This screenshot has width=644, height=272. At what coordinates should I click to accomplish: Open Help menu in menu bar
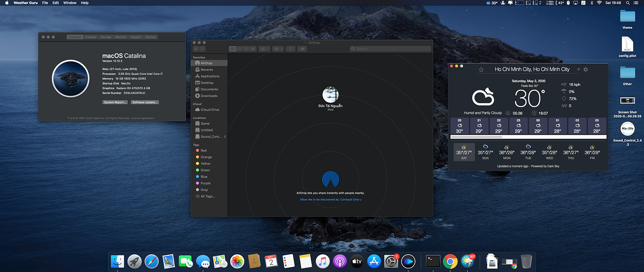(84, 3)
